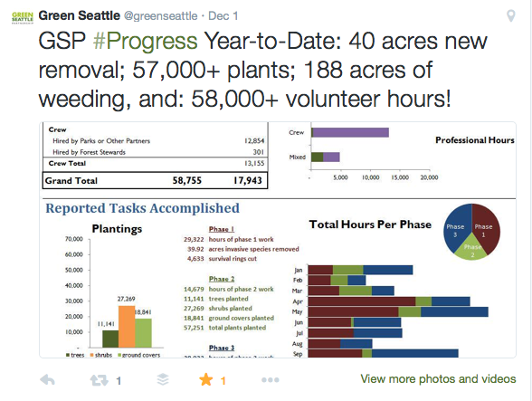Click the location pin icon
This screenshot has height=401, width=532.
511,15
